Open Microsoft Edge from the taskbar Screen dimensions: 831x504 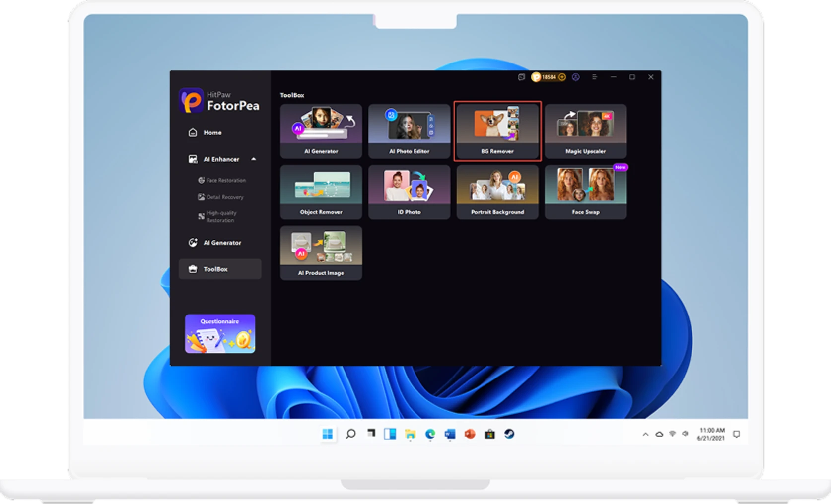(x=430, y=434)
